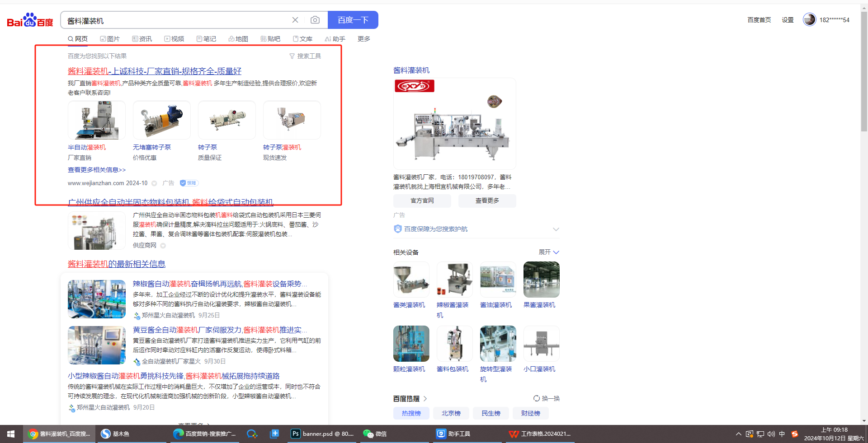Open the 百度首页 link
This screenshot has height=443, width=868.
point(759,20)
